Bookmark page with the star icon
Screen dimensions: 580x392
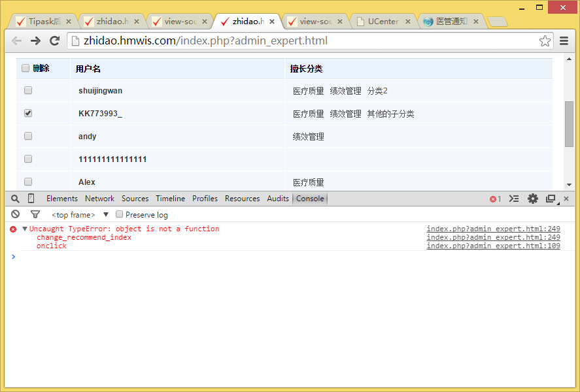click(545, 41)
